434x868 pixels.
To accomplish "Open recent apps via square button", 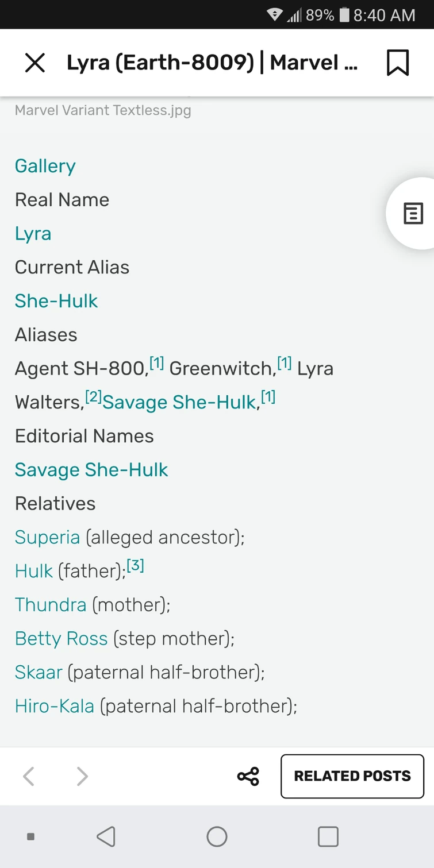I will [328, 836].
